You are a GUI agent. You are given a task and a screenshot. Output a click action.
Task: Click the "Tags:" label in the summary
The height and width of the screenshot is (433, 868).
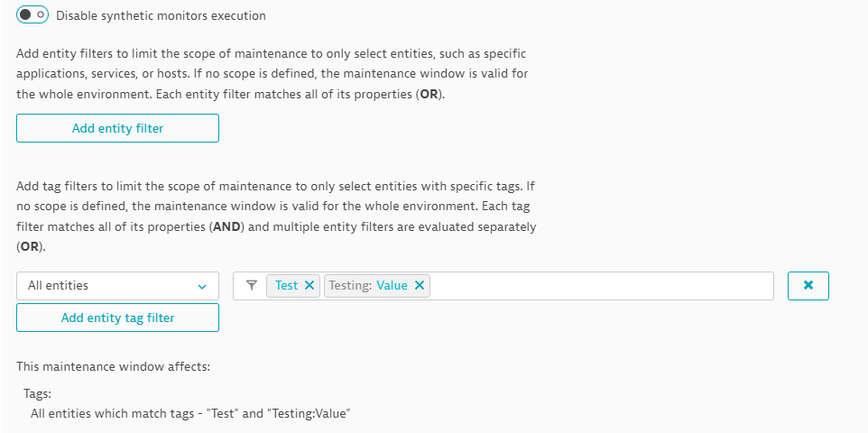pos(38,394)
